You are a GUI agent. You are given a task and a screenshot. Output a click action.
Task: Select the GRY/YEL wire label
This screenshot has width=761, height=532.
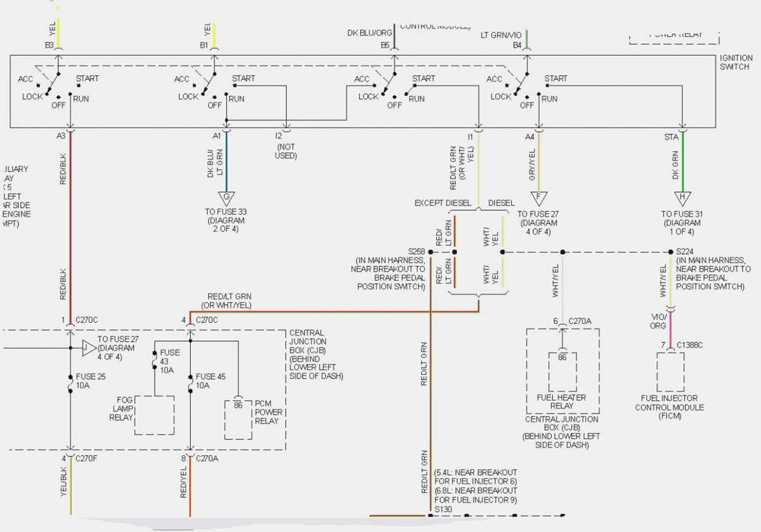click(532, 165)
